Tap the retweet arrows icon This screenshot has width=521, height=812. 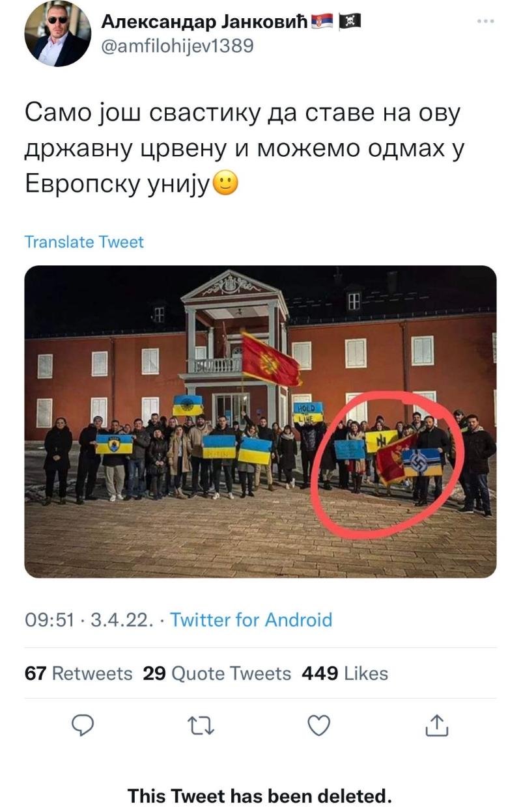pos(201,725)
